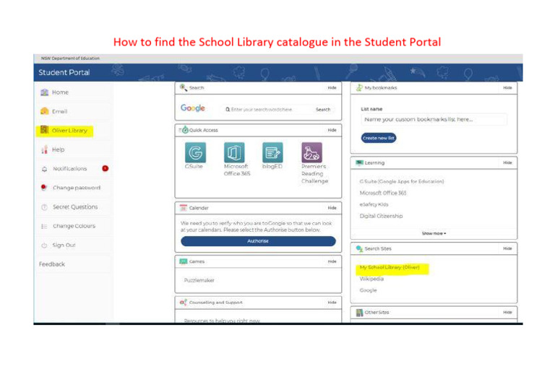
Task: Click the Google Search button
Action: (323, 110)
